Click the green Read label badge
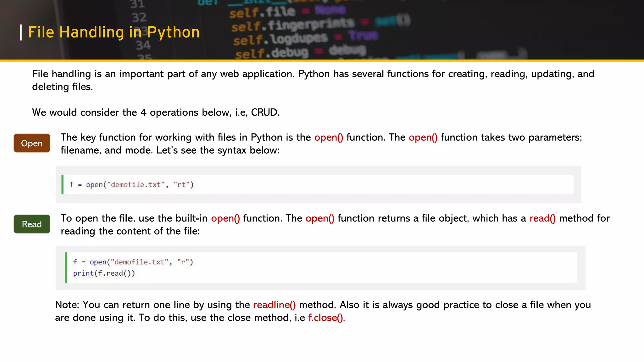This screenshot has width=644, height=362. [32, 224]
